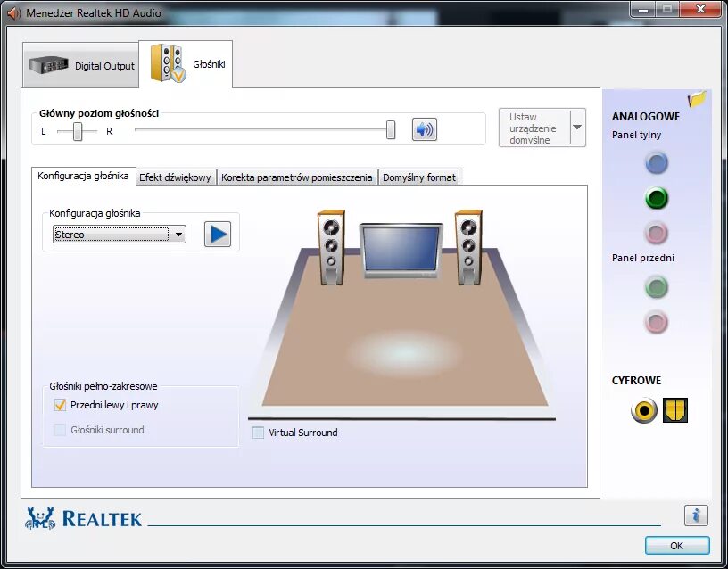Screen dimensions: 728x569
Task: Click the TV monitor in room diagram
Action: point(401,252)
